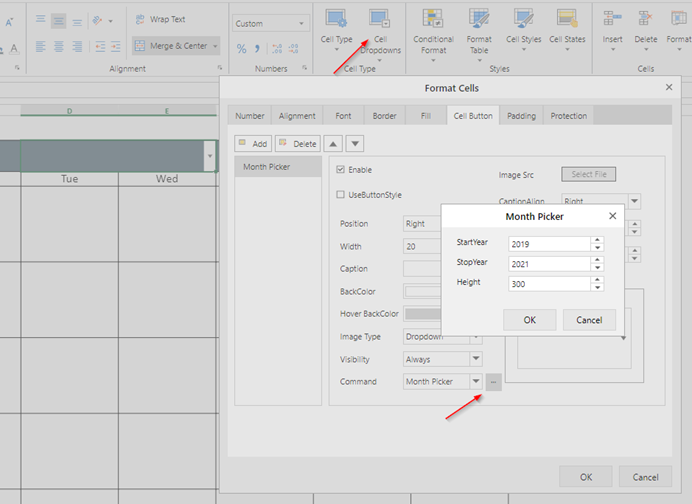
Task: Click the comma style icon
Action: tap(257, 49)
